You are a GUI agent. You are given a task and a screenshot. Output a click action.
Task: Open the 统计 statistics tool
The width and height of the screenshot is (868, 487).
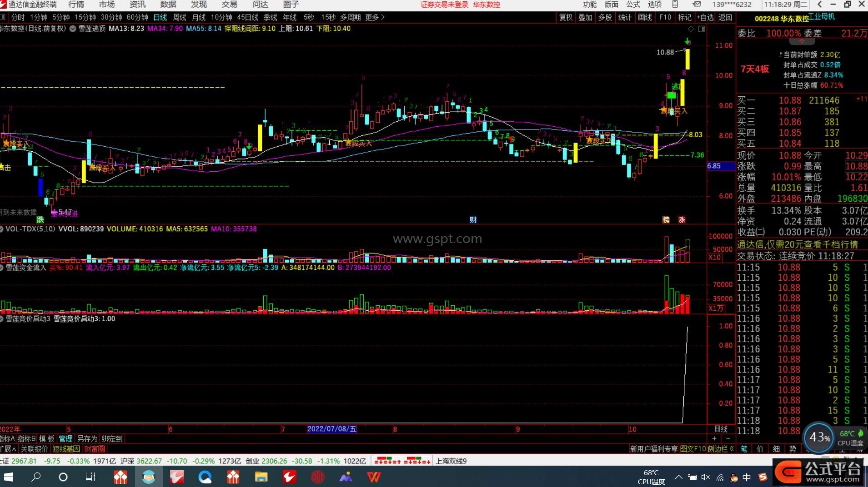coord(625,17)
